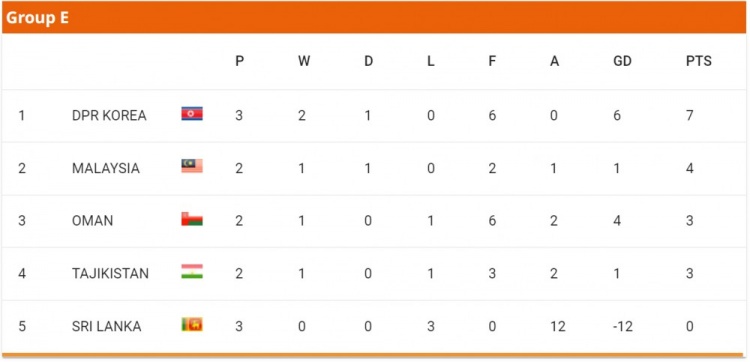This screenshot has height=362, width=750.
Task: Click the Tajikistan flag icon
Action: tap(192, 271)
